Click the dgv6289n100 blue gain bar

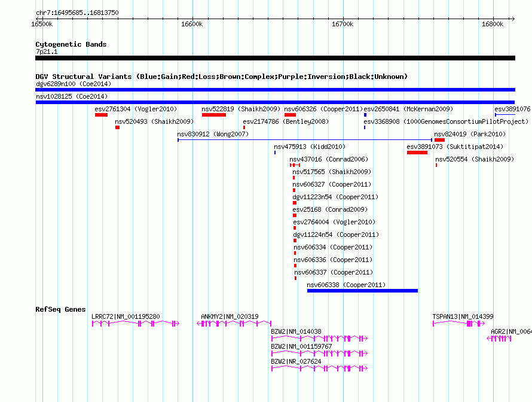pos(275,90)
